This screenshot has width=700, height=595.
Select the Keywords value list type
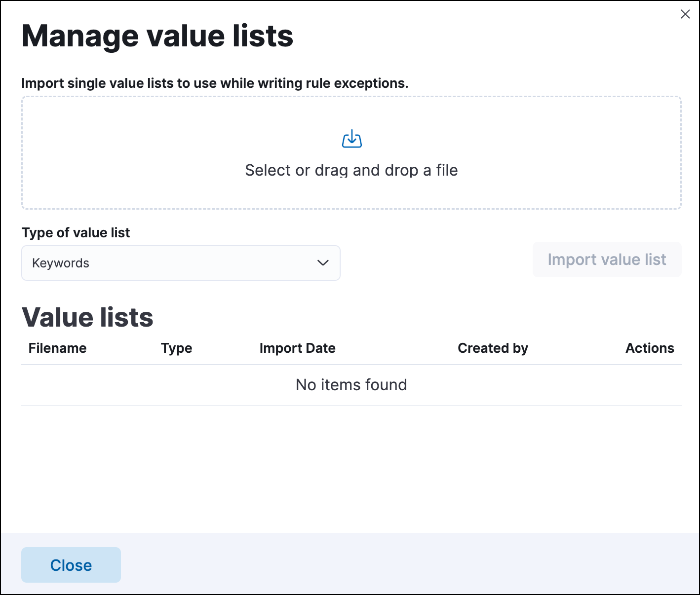[181, 263]
